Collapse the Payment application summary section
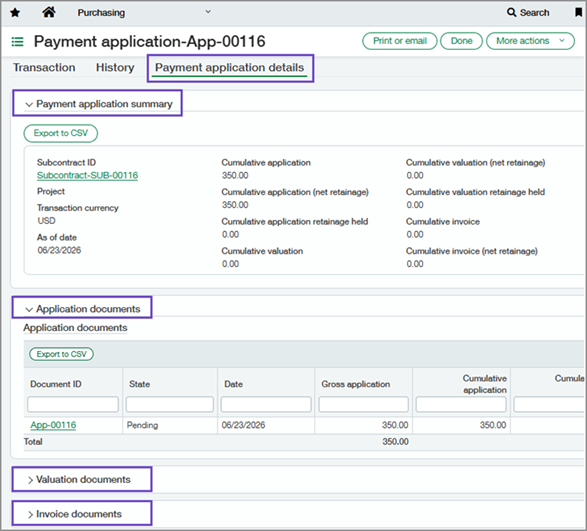The image size is (587, 531). coord(29,104)
